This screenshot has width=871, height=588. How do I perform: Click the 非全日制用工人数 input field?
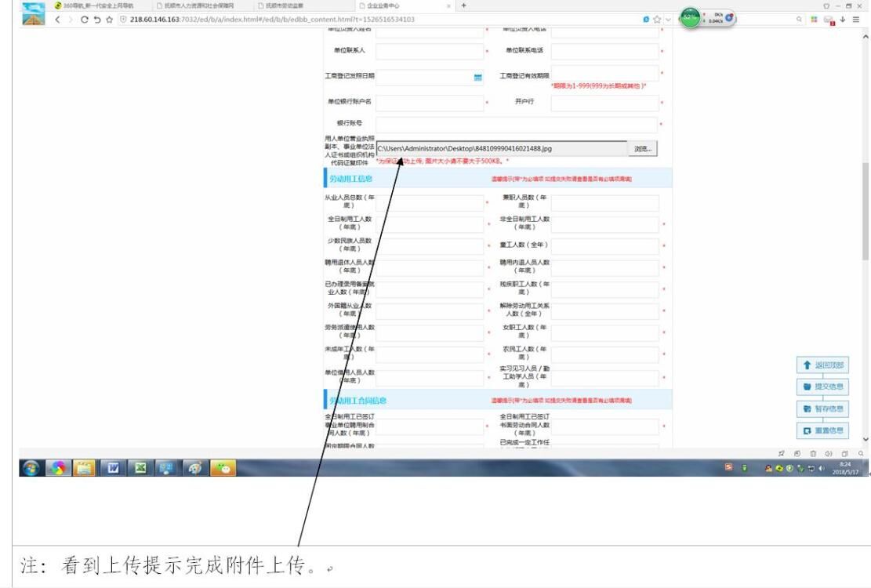click(x=605, y=223)
